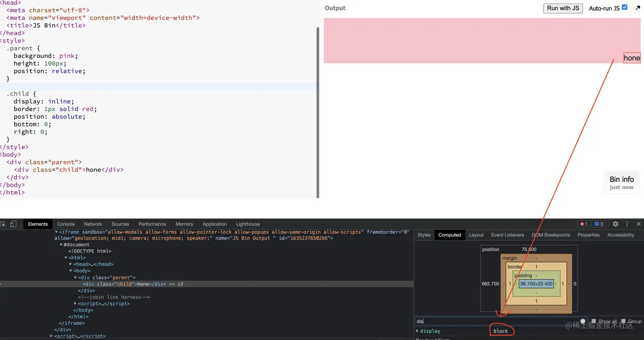
Task: Expand the bottom script node
Action: pyautogui.click(x=52, y=336)
